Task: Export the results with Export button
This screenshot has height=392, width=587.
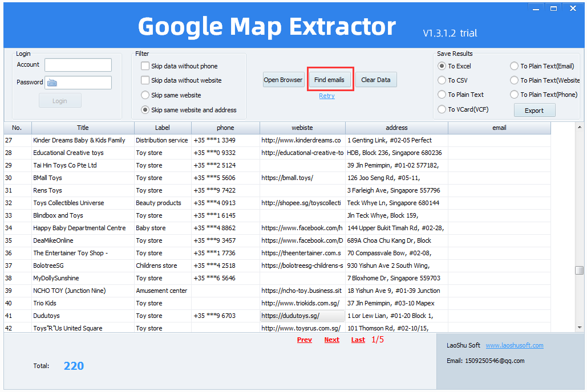Action: [x=534, y=111]
